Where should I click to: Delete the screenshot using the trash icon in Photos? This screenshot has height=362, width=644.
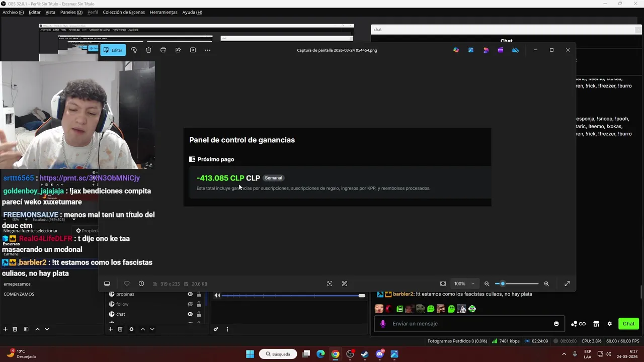[148, 50]
